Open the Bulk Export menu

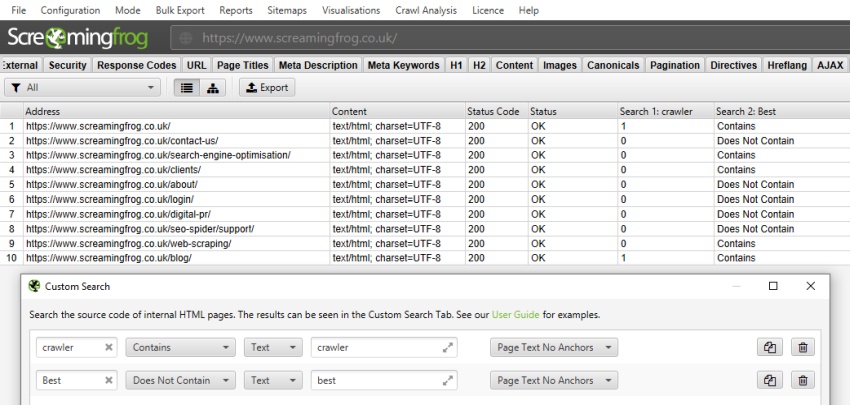(180, 10)
